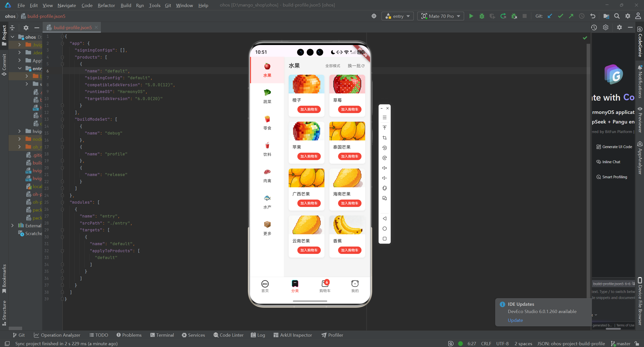Screen dimensions: 644x347
Task: Open the entry module dropdown
Action: 398,16
